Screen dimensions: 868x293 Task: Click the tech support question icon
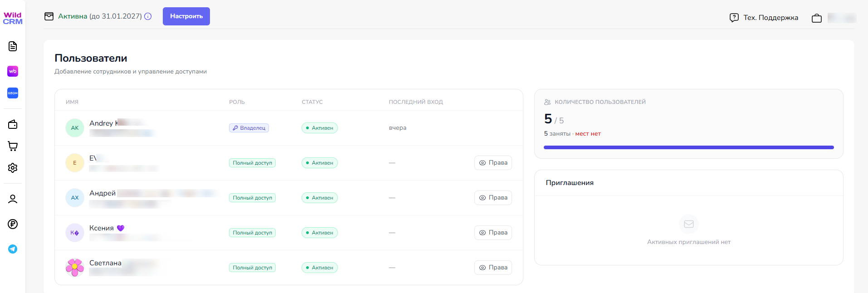click(734, 18)
